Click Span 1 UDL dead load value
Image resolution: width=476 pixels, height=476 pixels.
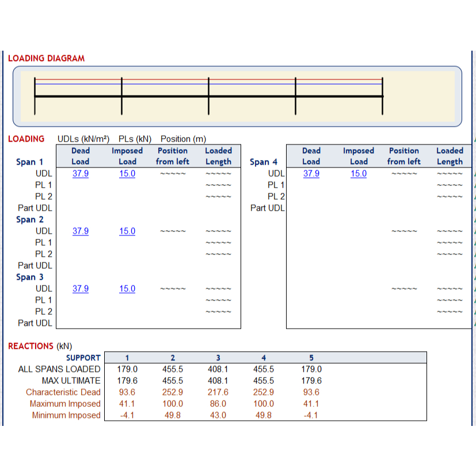click(x=81, y=173)
